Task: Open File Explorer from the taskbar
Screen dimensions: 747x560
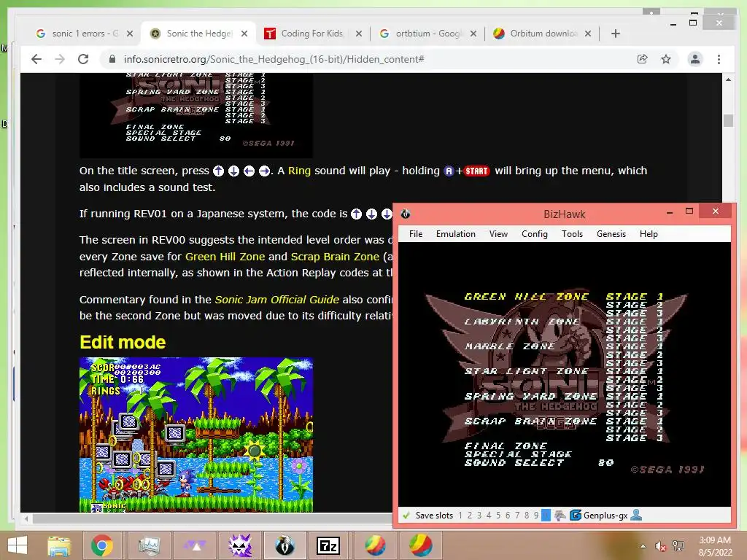Action: [58, 545]
